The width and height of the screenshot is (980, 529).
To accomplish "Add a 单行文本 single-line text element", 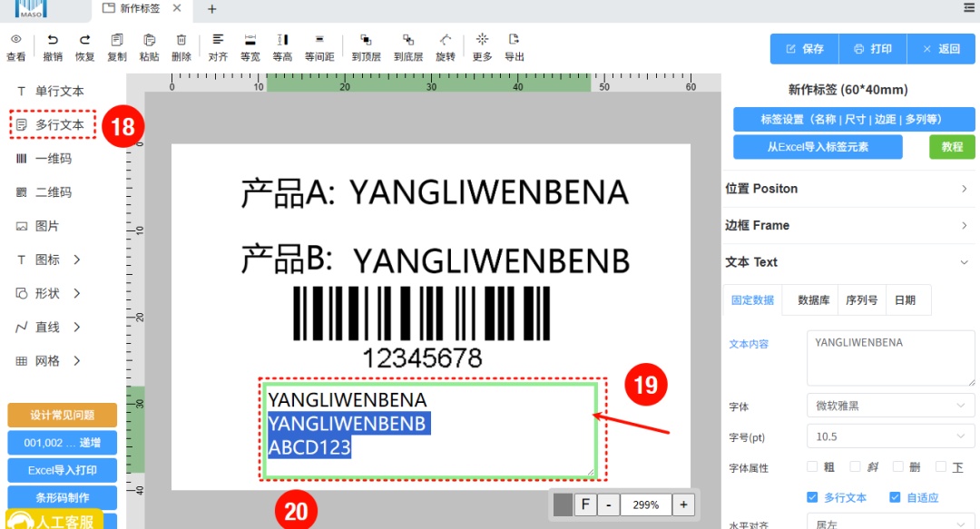I will [x=51, y=92].
